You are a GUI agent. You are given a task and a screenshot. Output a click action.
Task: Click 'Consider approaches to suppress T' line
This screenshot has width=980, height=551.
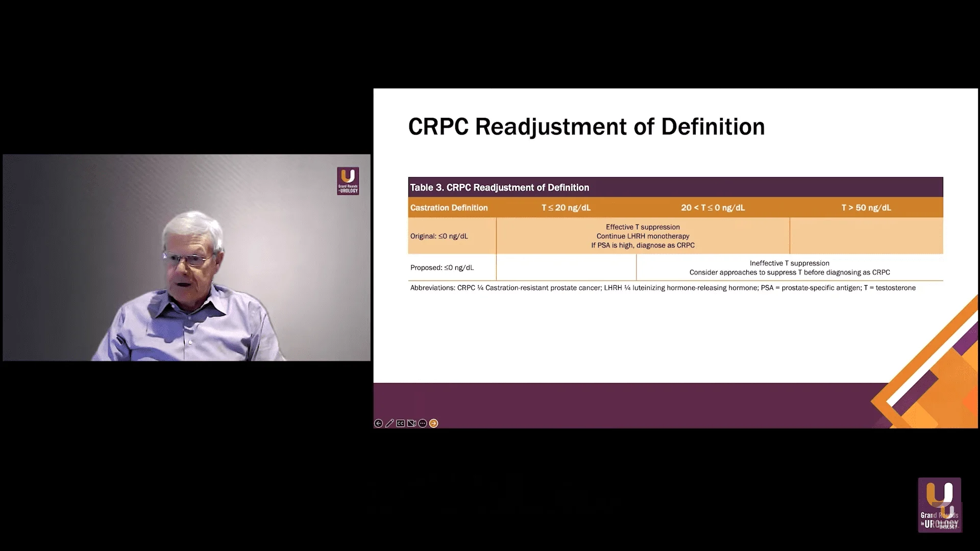[790, 272]
